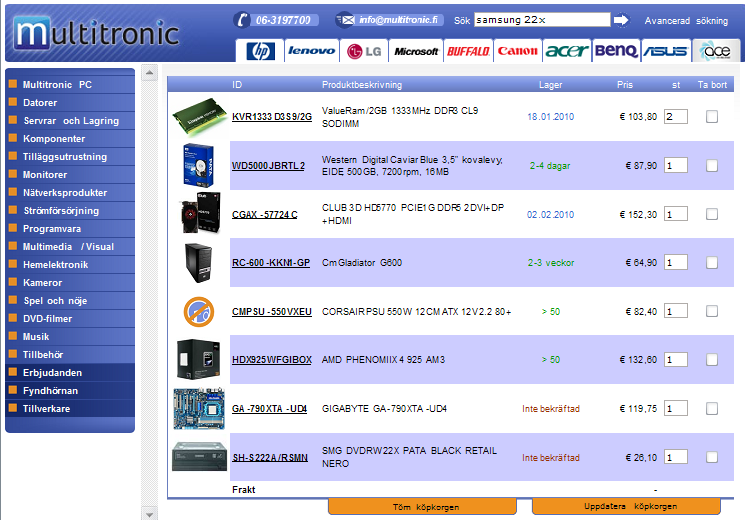
Task: Click email address info@multitronic.fi
Action: click(x=398, y=20)
